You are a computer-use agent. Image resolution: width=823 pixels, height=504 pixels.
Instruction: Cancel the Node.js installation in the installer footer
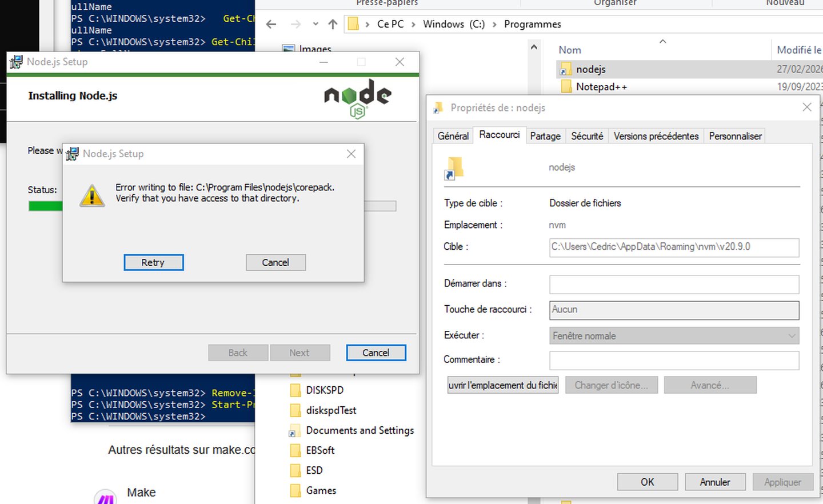pyautogui.click(x=375, y=353)
